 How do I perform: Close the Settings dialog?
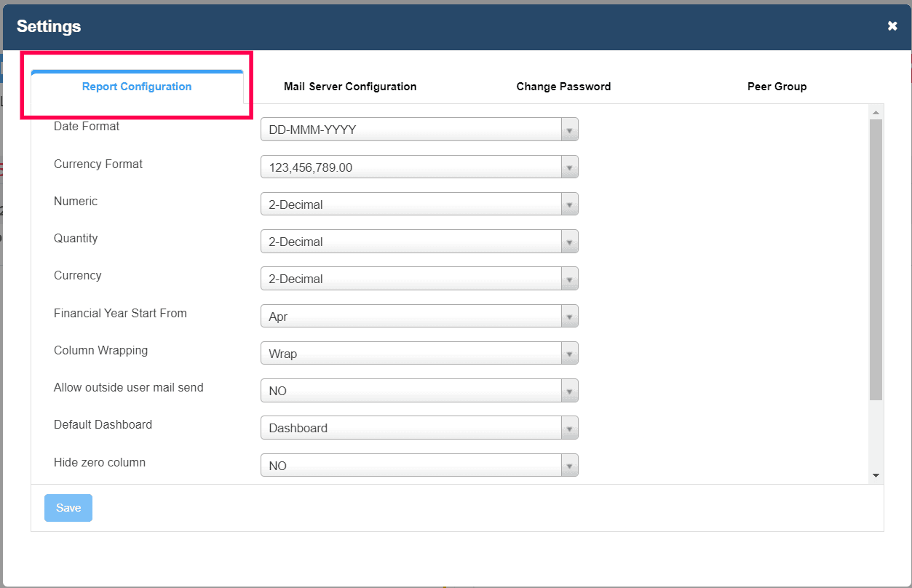(892, 26)
